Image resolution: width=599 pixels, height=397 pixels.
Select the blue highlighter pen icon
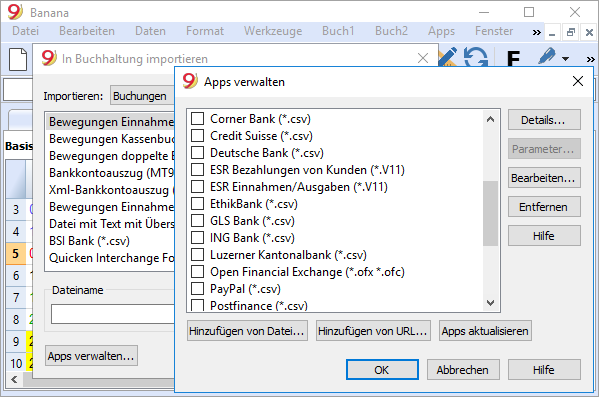pyautogui.click(x=547, y=56)
